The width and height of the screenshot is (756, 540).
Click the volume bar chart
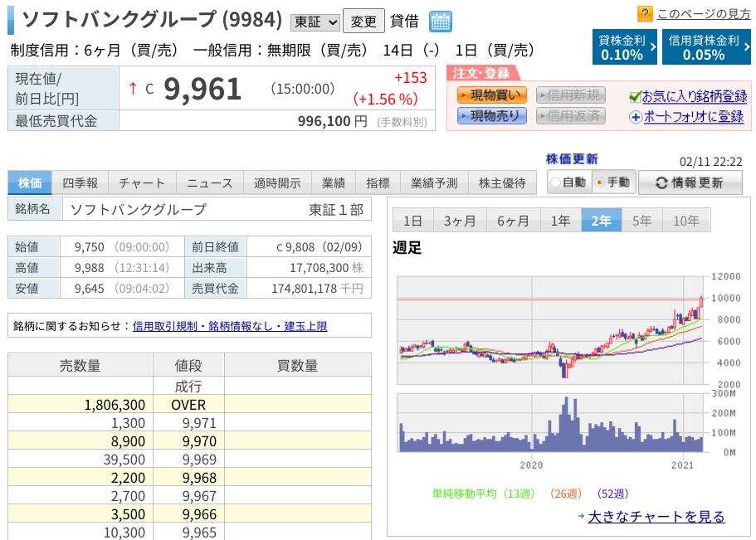550,423
